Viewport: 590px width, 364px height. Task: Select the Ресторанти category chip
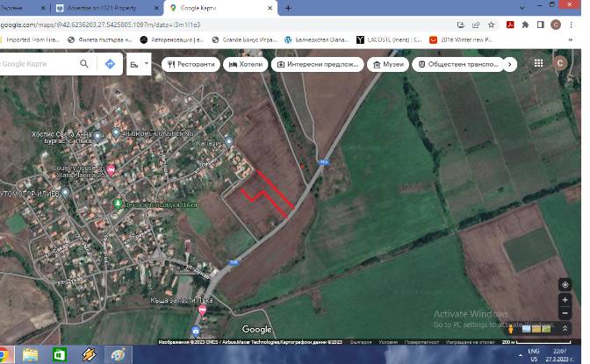pyautogui.click(x=191, y=64)
